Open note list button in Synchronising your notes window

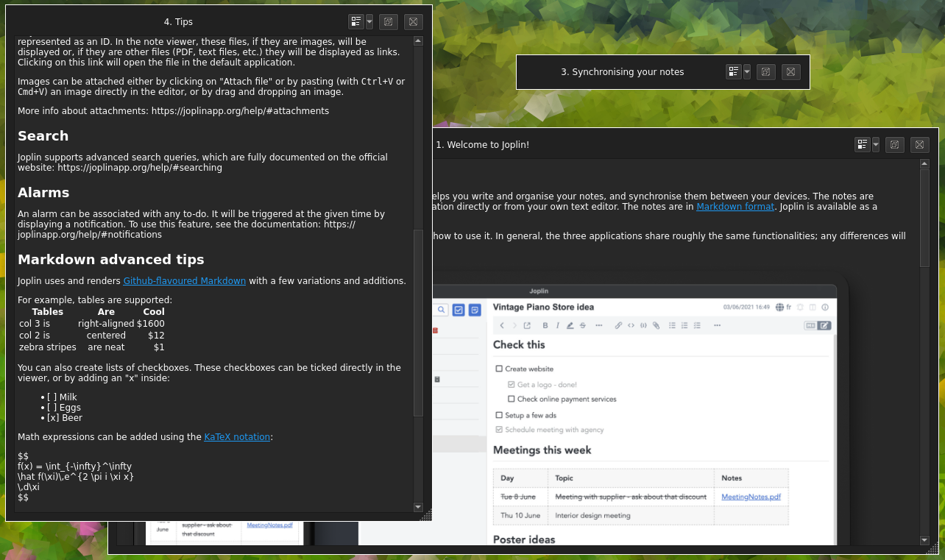(734, 71)
